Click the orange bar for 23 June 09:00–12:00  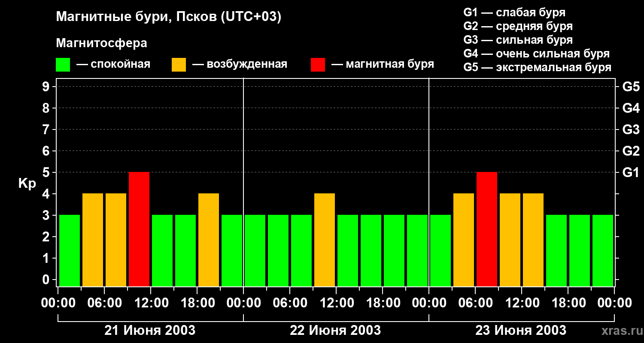(x=510, y=240)
